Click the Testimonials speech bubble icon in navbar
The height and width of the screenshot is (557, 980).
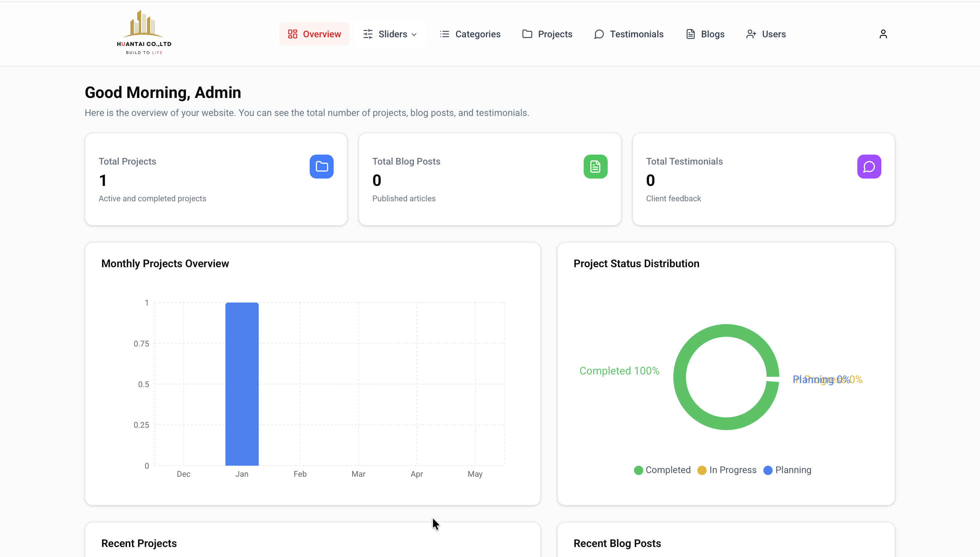pyautogui.click(x=599, y=34)
